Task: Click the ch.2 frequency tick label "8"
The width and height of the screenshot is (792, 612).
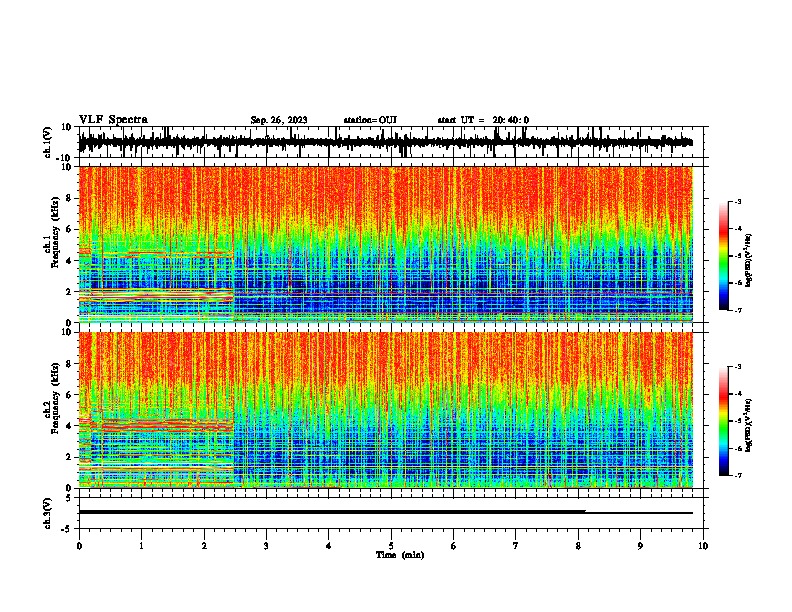Action: coord(70,364)
